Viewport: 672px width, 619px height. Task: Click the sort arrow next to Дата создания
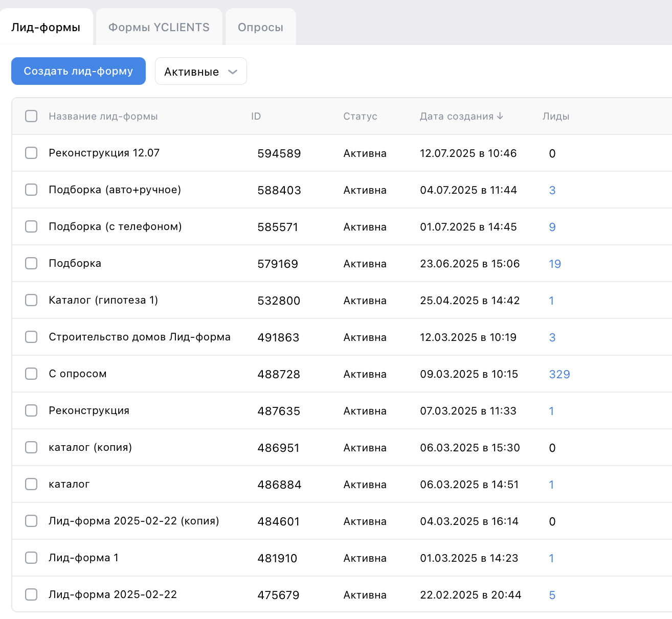[x=500, y=116]
